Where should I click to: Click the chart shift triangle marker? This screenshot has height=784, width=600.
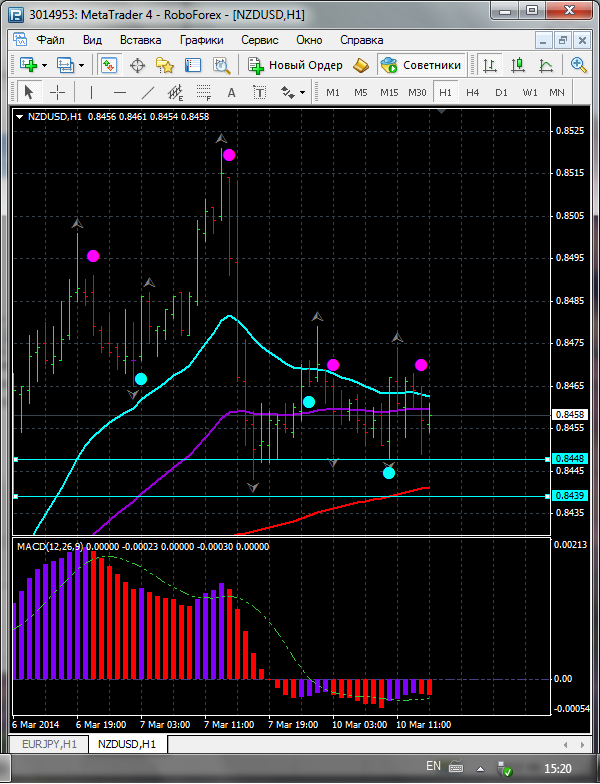(x=441, y=112)
